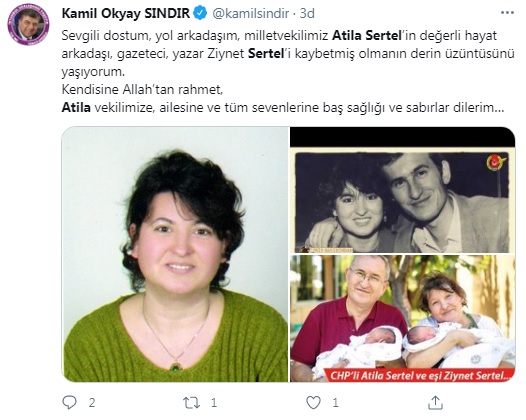The height and width of the screenshot is (420, 526).
Task: Click the blue verified badge
Action: 201,13
